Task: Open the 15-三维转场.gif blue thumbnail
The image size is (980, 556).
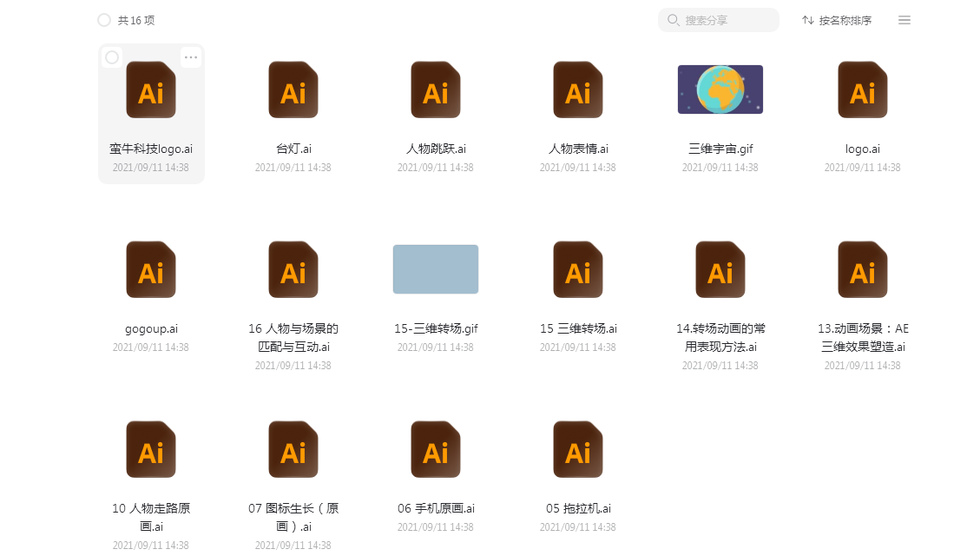Action: pos(436,269)
